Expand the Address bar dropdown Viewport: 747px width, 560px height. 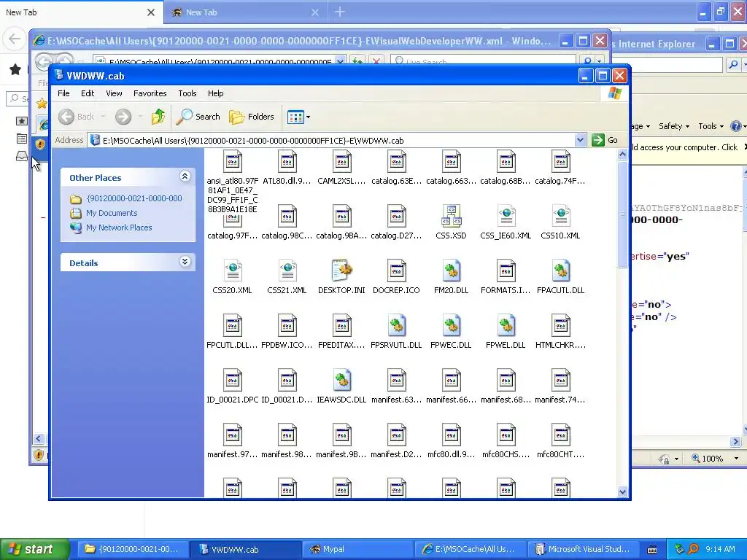pos(580,141)
